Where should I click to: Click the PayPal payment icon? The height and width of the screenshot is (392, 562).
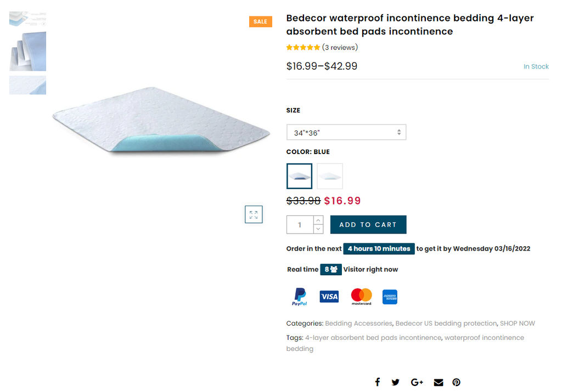pyautogui.click(x=300, y=297)
